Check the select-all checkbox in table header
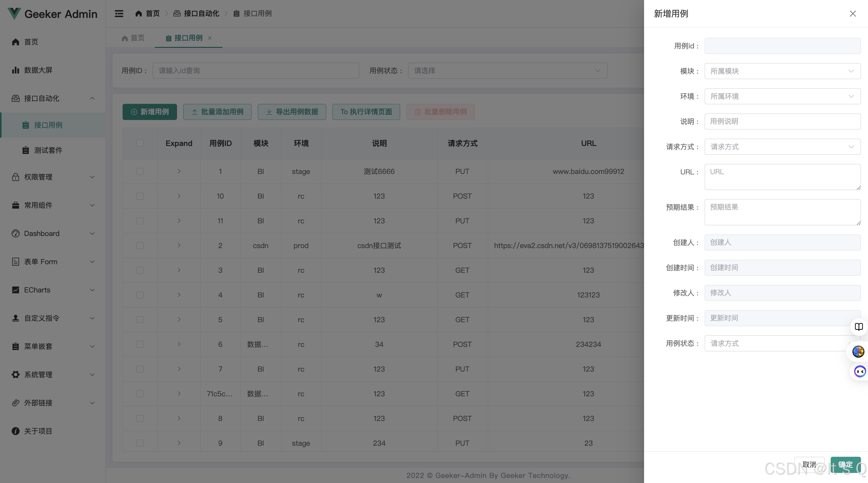This screenshot has width=868, height=483. [140, 143]
